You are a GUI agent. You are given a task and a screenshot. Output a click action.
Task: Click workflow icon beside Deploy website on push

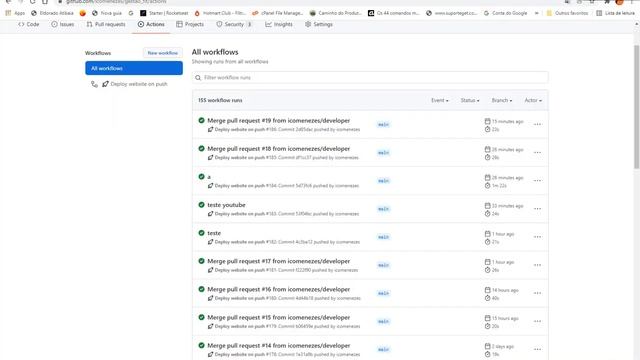point(94,84)
